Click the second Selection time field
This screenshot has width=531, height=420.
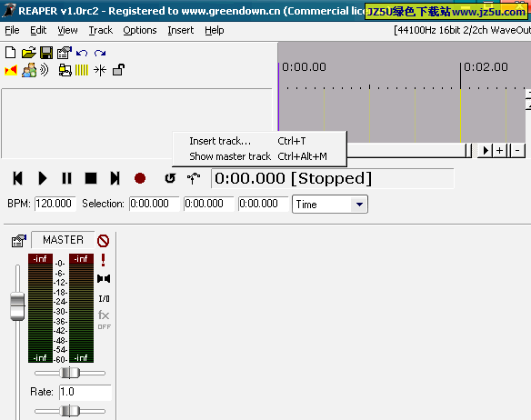(208, 204)
